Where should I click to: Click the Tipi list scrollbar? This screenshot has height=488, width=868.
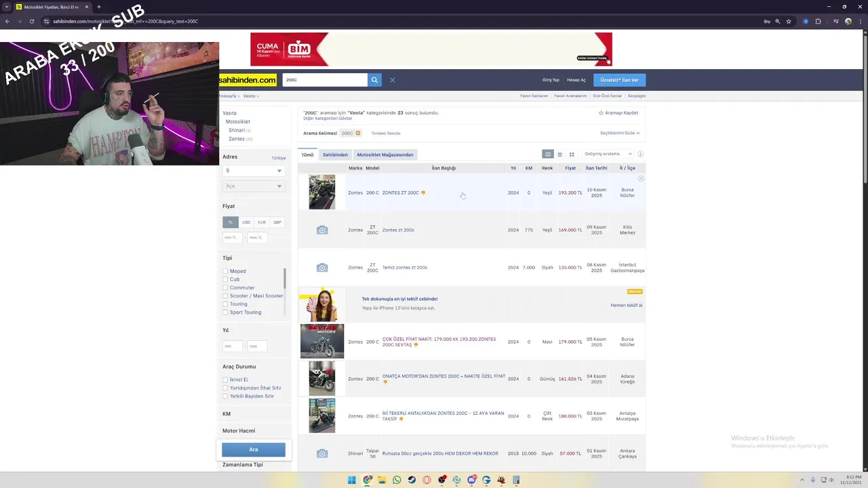[x=285, y=278]
